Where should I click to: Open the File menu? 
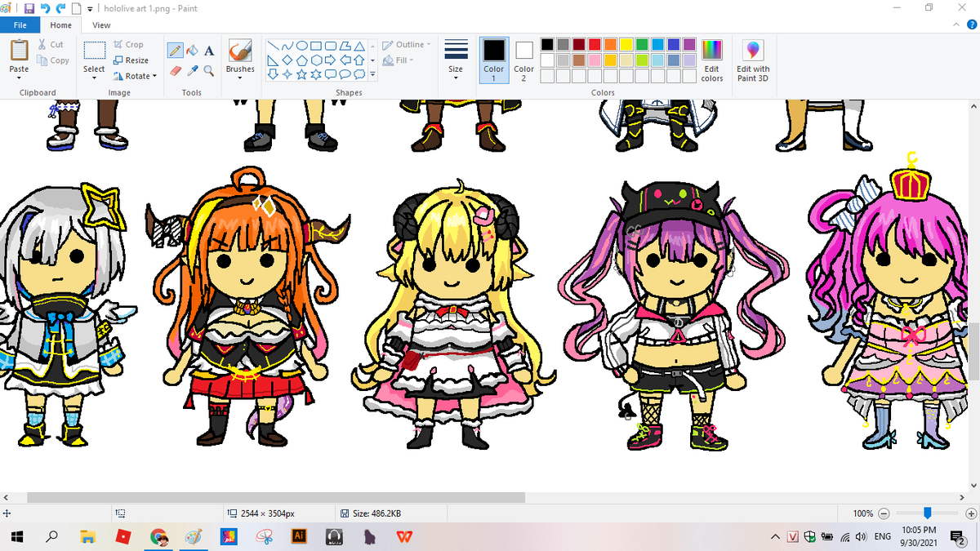click(x=21, y=25)
